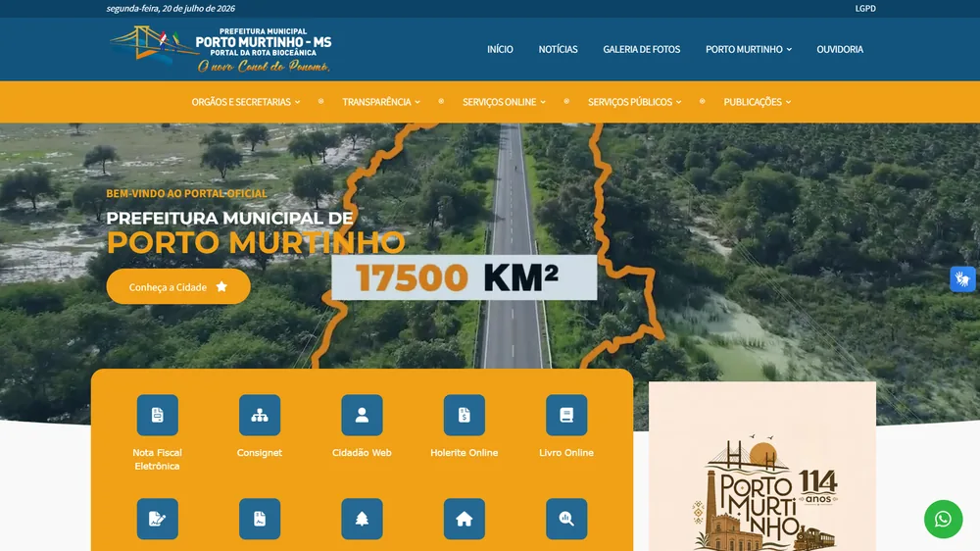
Task: Click the Conheça a Cidade button
Action: coord(178,286)
